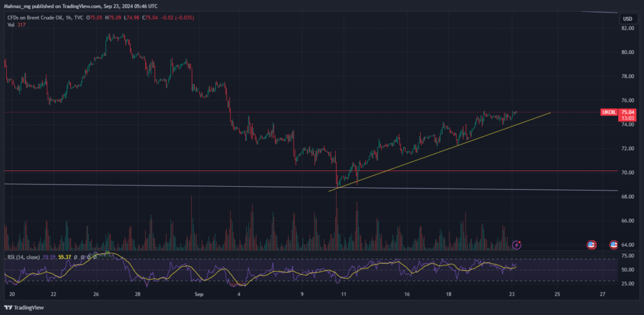Image resolution: width=644 pixels, height=315 pixels.
Task: Click the tall volume spike near 11
Action: point(336,219)
